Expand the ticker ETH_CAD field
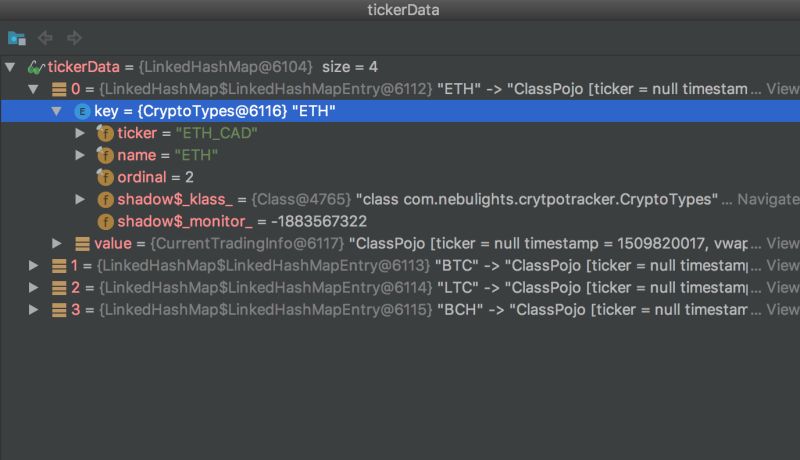Viewport: 800px width, 460px height. (x=80, y=133)
